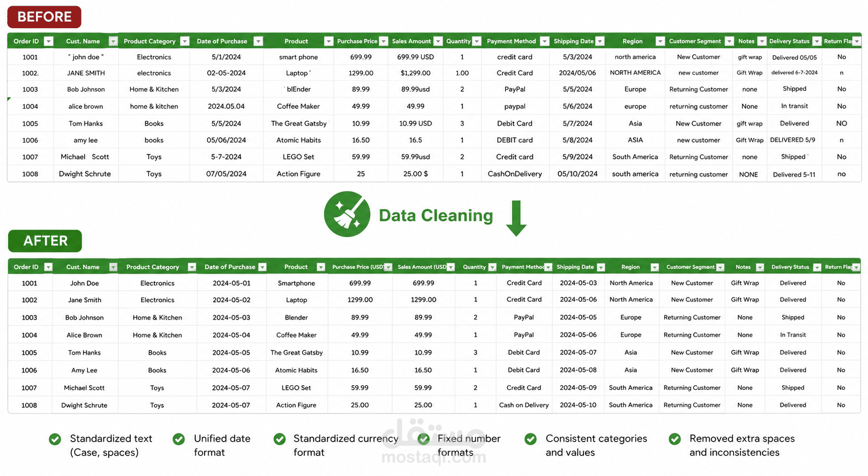
Task: Open Purchase Price (USD) filter in AFTER table
Action: [388, 267]
